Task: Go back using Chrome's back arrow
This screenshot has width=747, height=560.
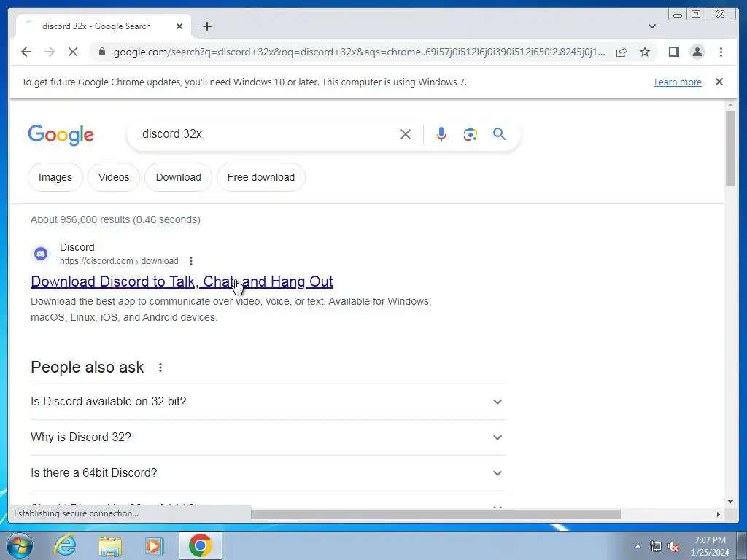Action: tap(26, 52)
